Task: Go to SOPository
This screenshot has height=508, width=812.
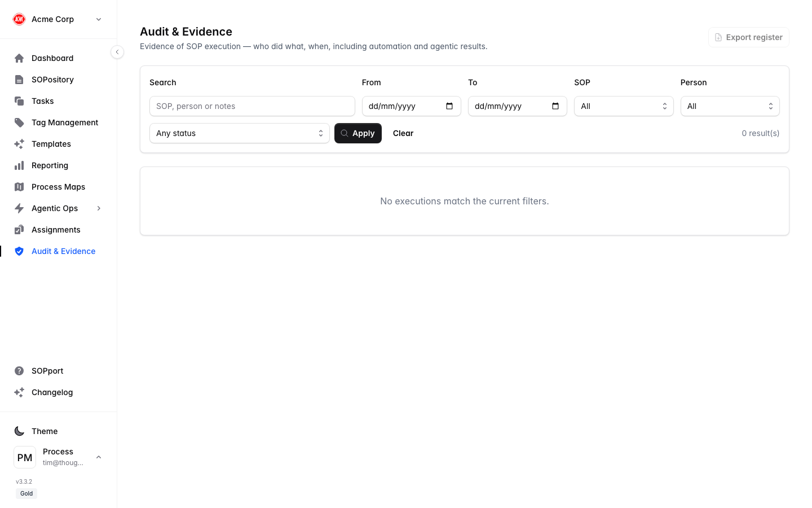Action: (x=58, y=80)
